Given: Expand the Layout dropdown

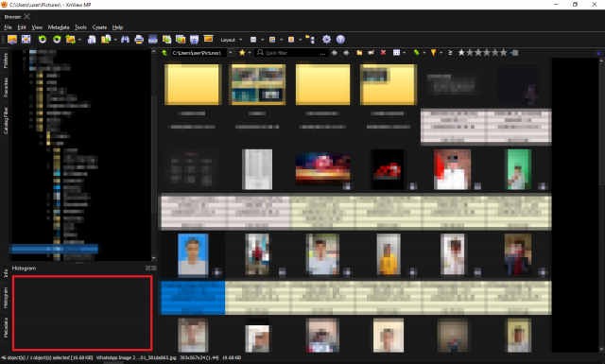Looking at the screenshot, I should pyautogui.click(x=231, y=40).
